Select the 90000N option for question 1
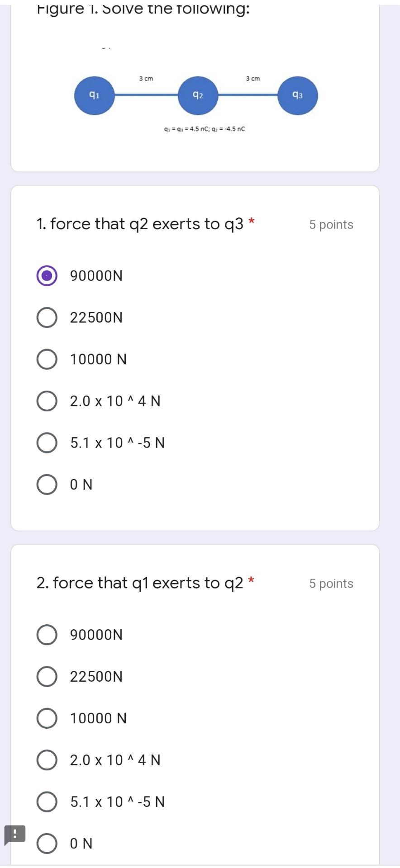400x868 pixels. tap(46, 275)
